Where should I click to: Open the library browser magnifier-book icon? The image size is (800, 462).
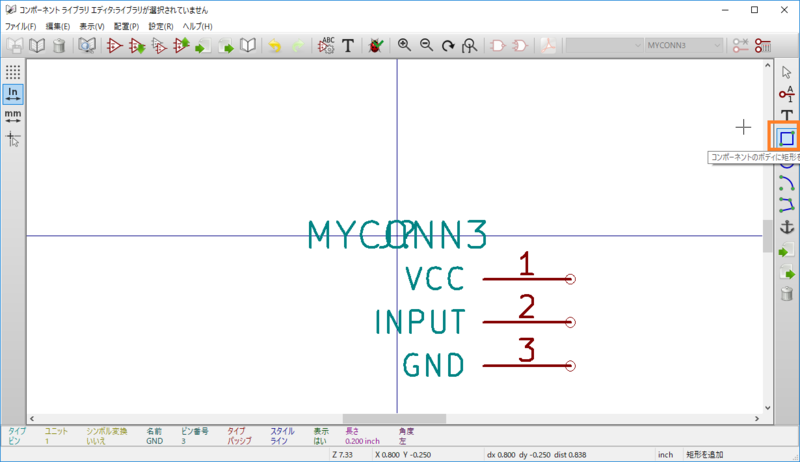coord(87,46)
